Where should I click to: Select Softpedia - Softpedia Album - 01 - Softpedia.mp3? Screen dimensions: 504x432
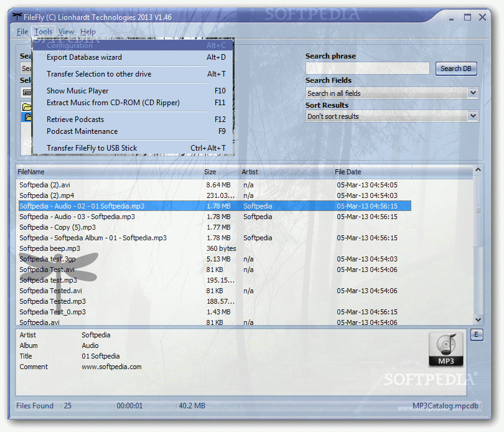(x=215, y=238)
